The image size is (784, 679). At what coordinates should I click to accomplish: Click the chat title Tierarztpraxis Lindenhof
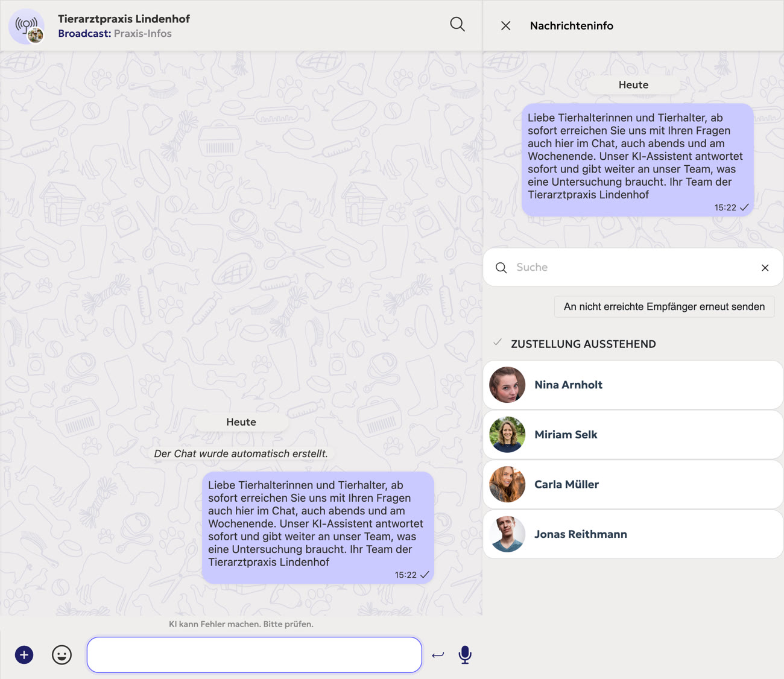[124, 19]
